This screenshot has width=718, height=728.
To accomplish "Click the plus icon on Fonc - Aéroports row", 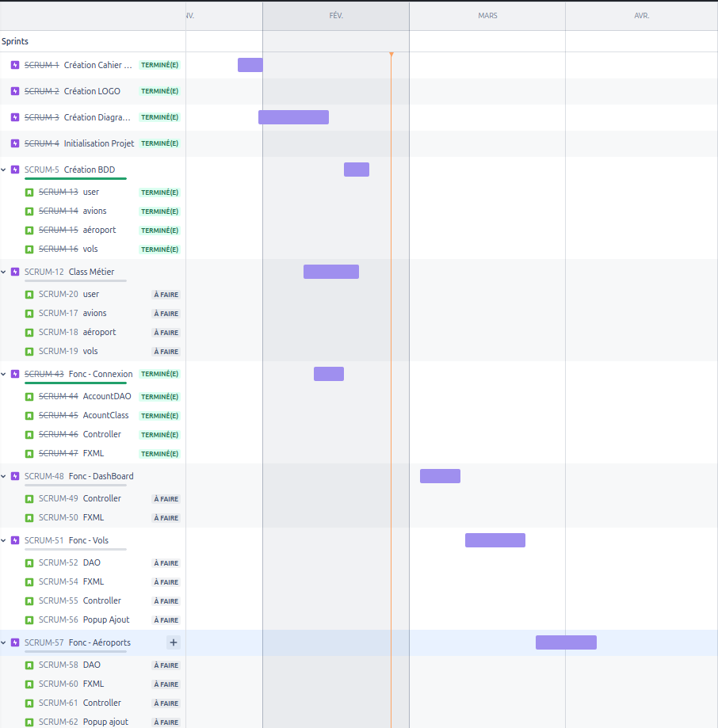I will click(174, 642).
